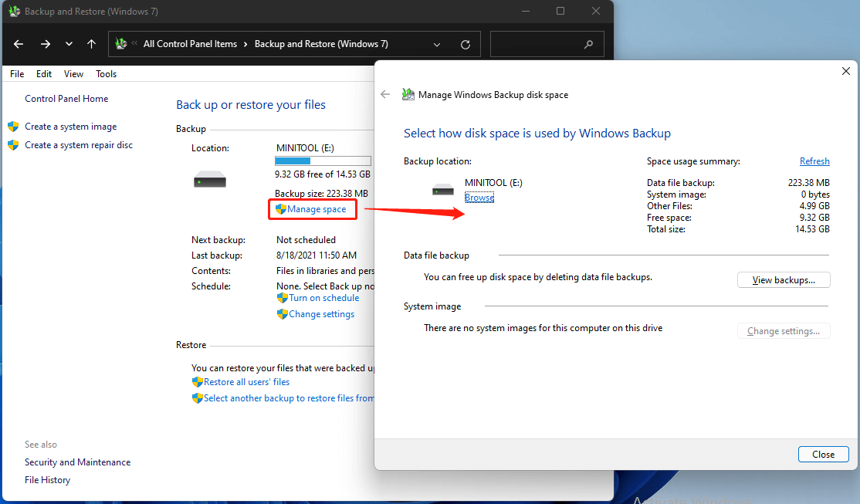Viewport: 860px width, 504px height.
Task: Click shield icon next to Change settings link
Action: (283, 314)
